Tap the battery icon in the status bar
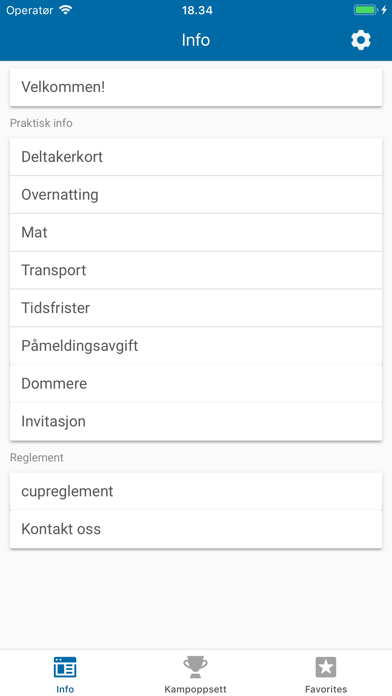Screen dimensions: 392x696 [x=366, y=10]
